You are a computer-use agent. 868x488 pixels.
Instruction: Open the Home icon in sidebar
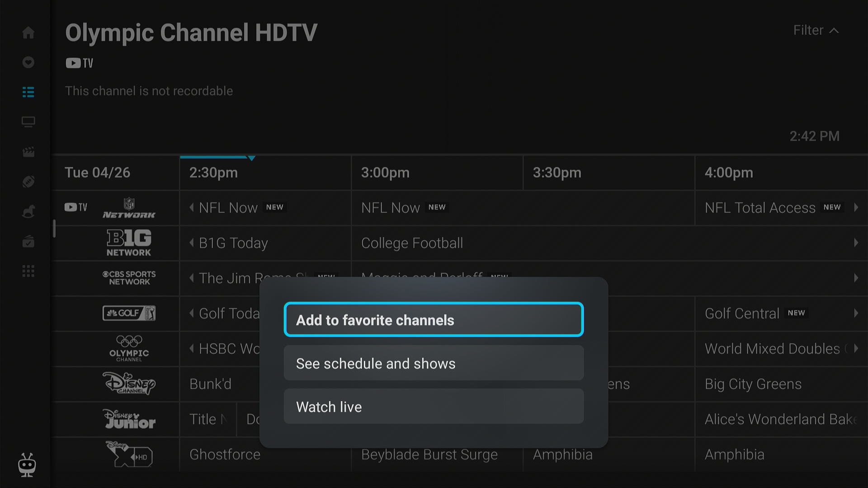28,33
